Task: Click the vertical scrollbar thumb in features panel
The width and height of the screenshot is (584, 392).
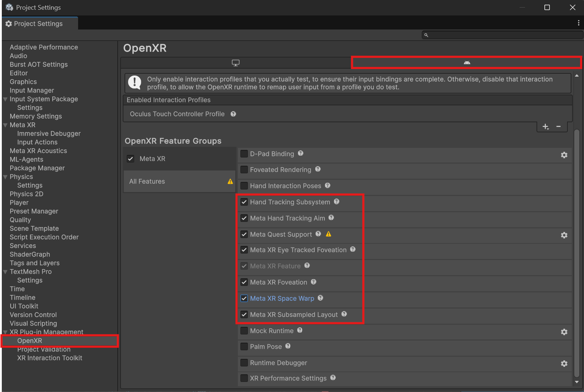Action: click(x=577, y=253)
